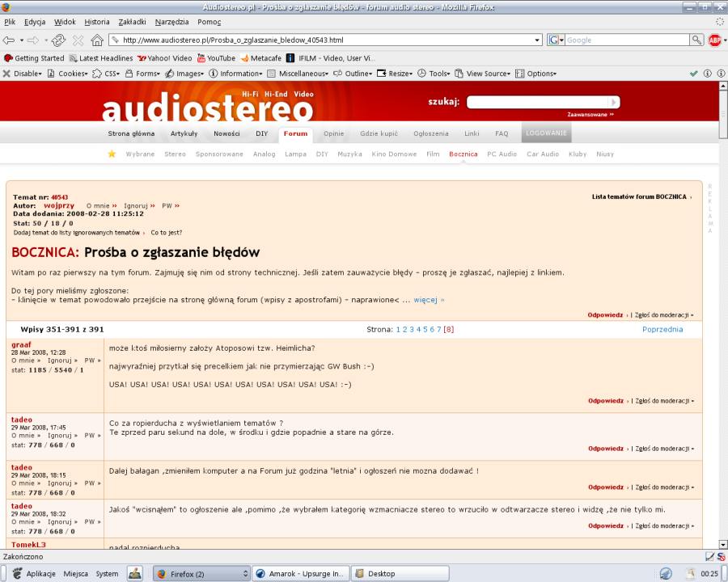Expand the URL bar history dropdown arrow
This screenshot has width=728, height=582.
pyautogui.click(x=537, y=40)
